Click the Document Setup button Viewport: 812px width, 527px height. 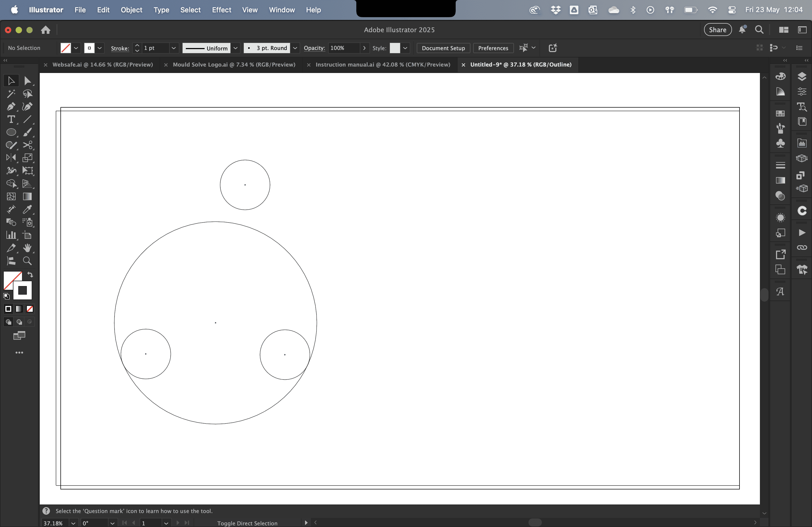(443, 48)
